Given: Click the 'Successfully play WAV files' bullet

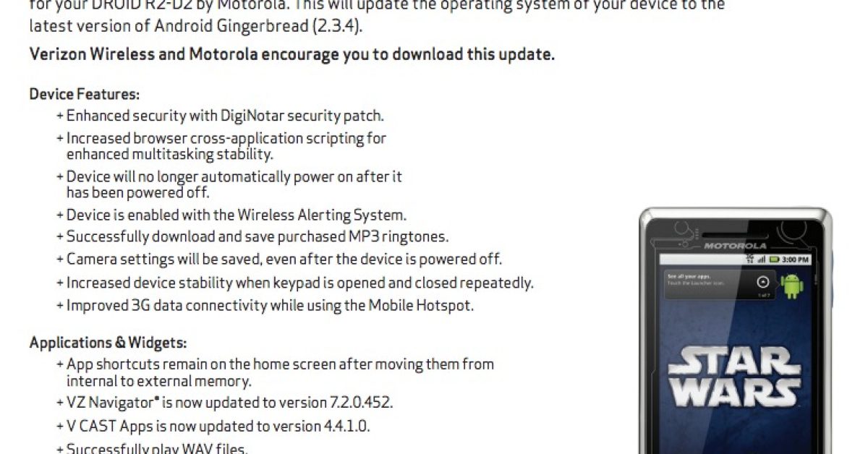Looking at the screenshot, I should pos(152,448).
